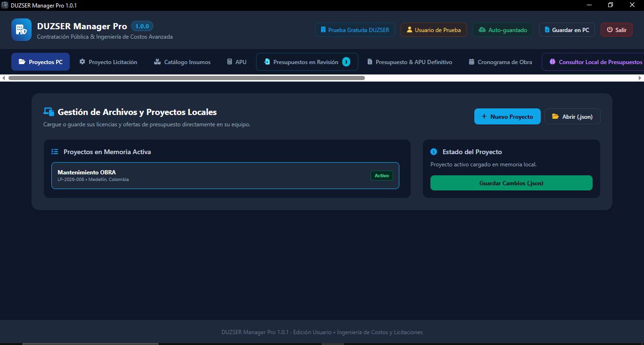This screenshot has height=345, width=644.
Task: Click the gear icon on Proyecto Licitación
Action: [83, 62]
